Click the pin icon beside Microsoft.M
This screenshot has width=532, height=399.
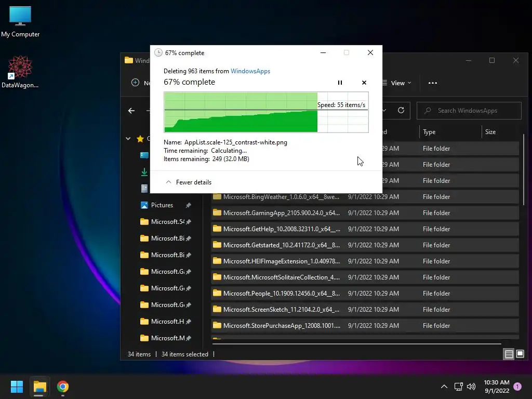coord(188,338)
